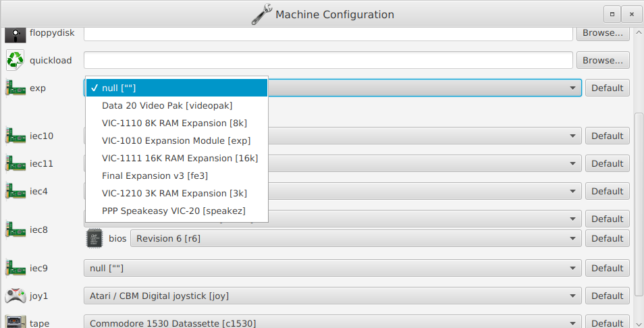Reset exp slot with Default button
This screenshot has width=644, height=328.
click(x=607, y=88)
